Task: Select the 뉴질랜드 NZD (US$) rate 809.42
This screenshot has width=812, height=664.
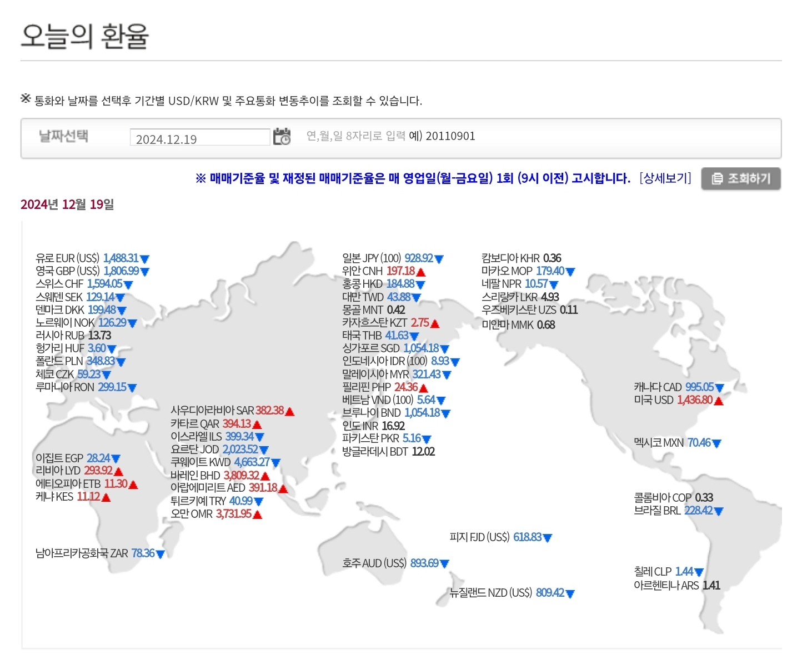Action: [550, 593]
